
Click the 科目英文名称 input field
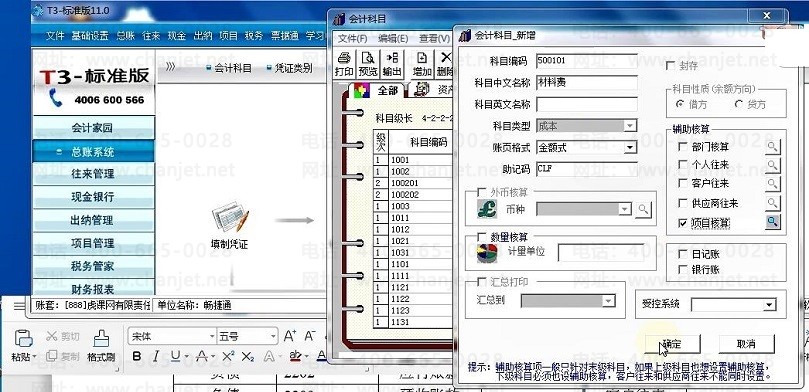[587, 104]
